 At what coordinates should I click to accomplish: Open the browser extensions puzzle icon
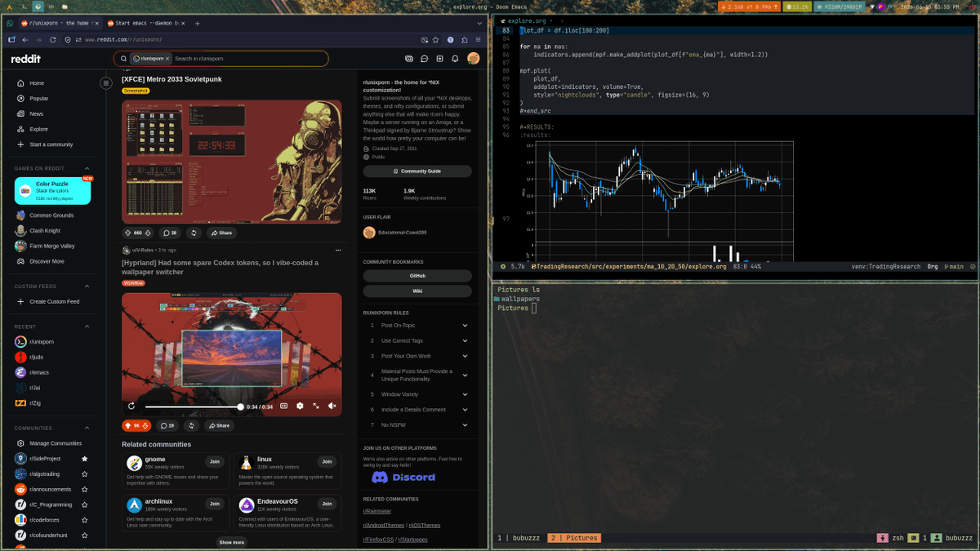[465, 39]
